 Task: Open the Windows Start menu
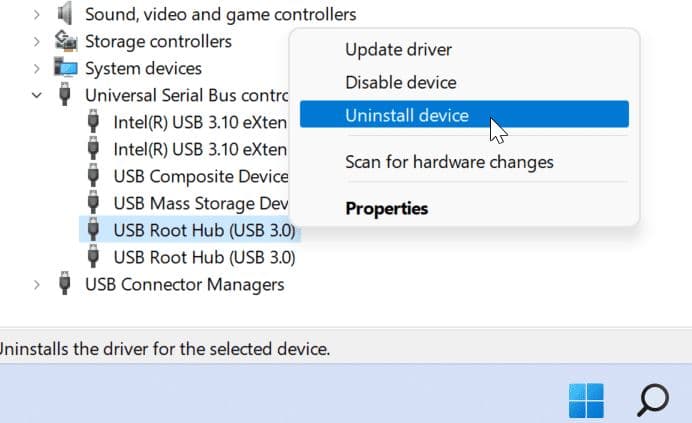pos(586,400)
